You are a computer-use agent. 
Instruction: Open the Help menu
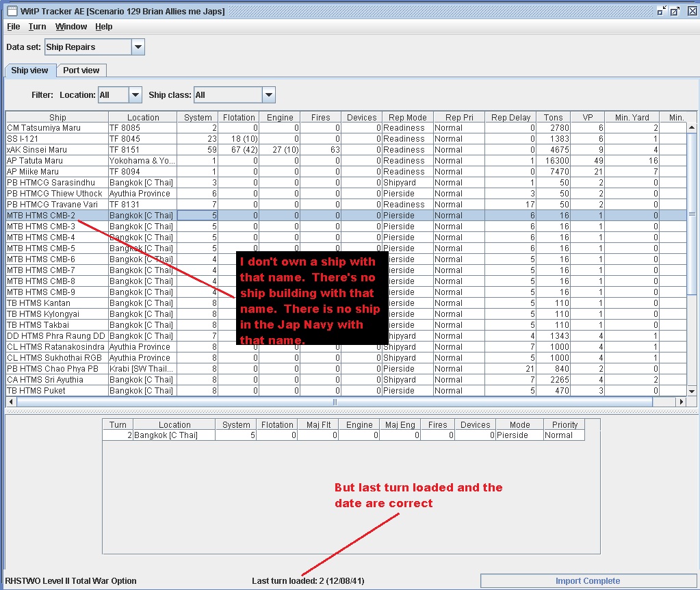[x=103, y=26]
